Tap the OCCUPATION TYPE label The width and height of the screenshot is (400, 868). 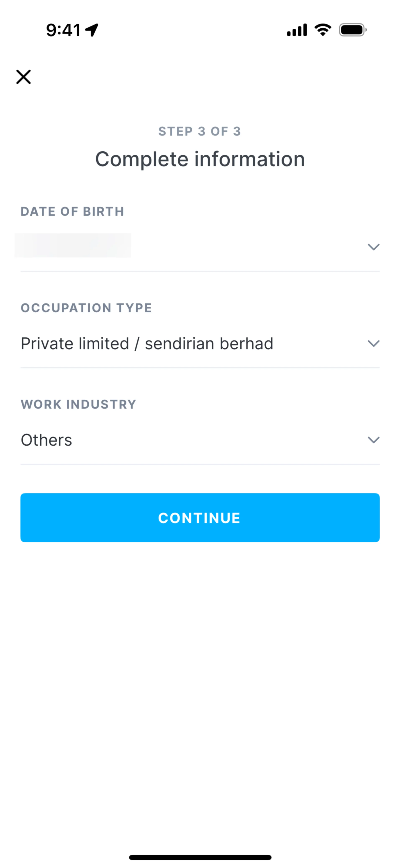coord(86,308)
